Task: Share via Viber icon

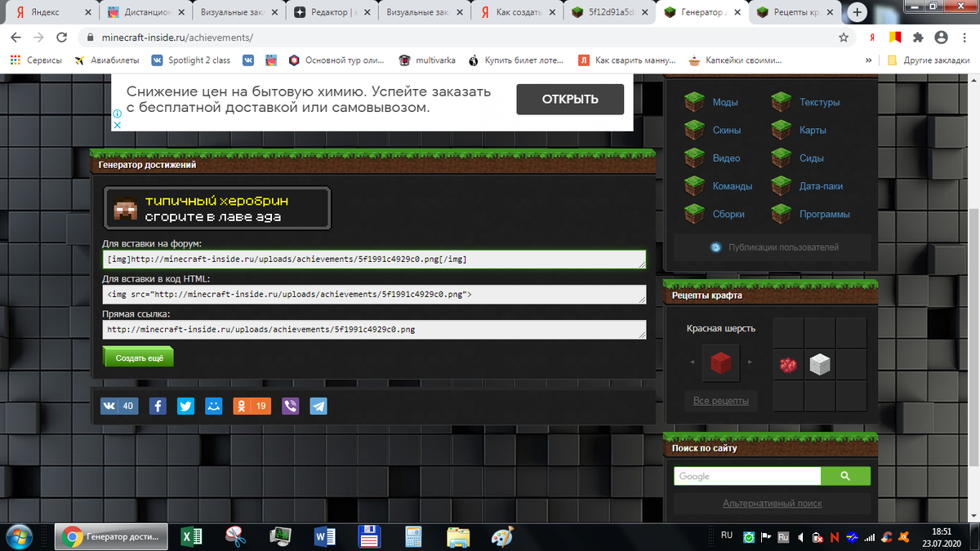Action: point(290,406)
